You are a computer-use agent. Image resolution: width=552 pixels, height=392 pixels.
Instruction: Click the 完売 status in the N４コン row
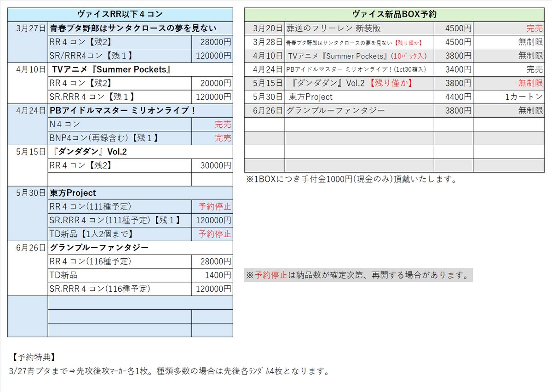pos(212,125)
